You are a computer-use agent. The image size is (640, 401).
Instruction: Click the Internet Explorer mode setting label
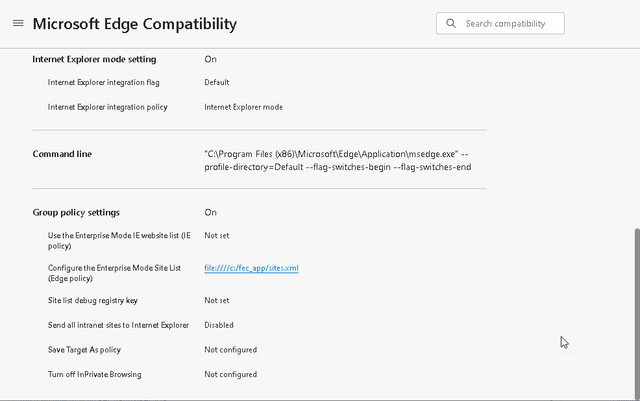point(94,59)
